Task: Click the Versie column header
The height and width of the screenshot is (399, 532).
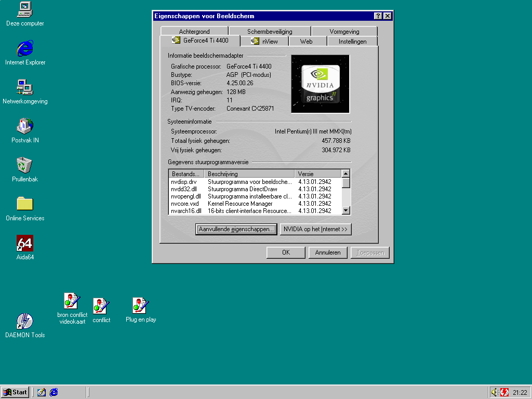Action: [x=317, y=174]
